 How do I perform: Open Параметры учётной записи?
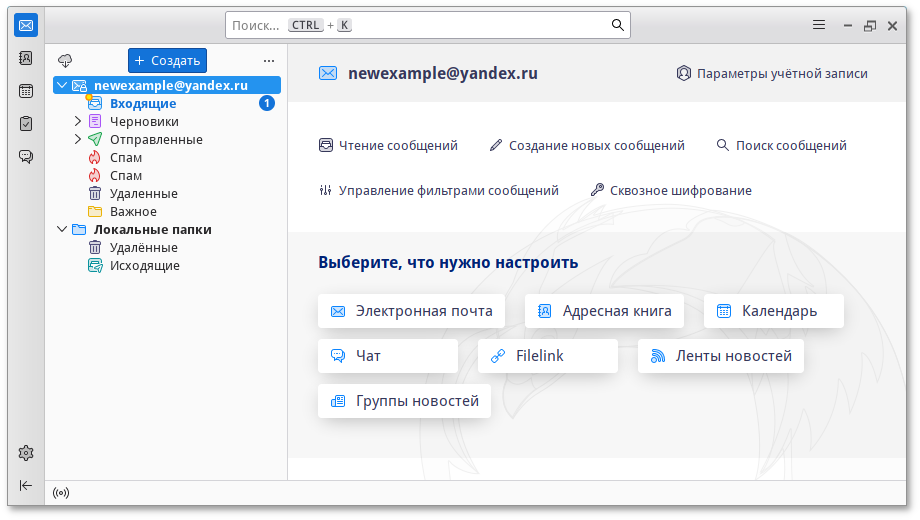pos(772,73)
